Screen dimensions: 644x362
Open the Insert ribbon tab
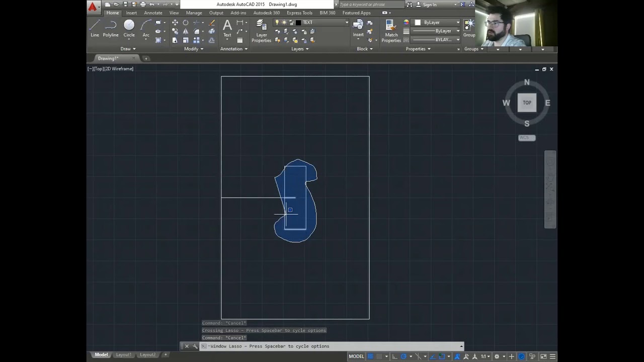tap(131, 13)
